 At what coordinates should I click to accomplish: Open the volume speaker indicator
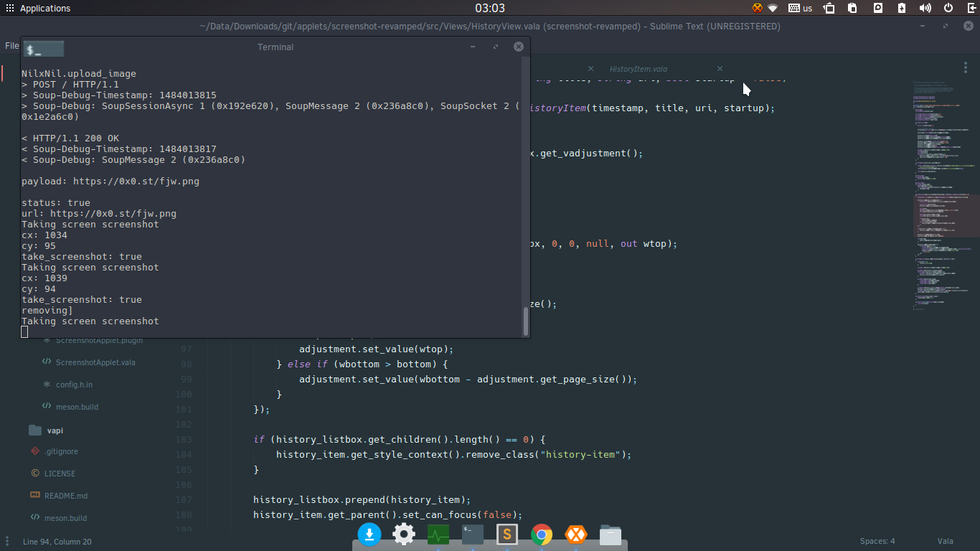[x=925, y=8]
